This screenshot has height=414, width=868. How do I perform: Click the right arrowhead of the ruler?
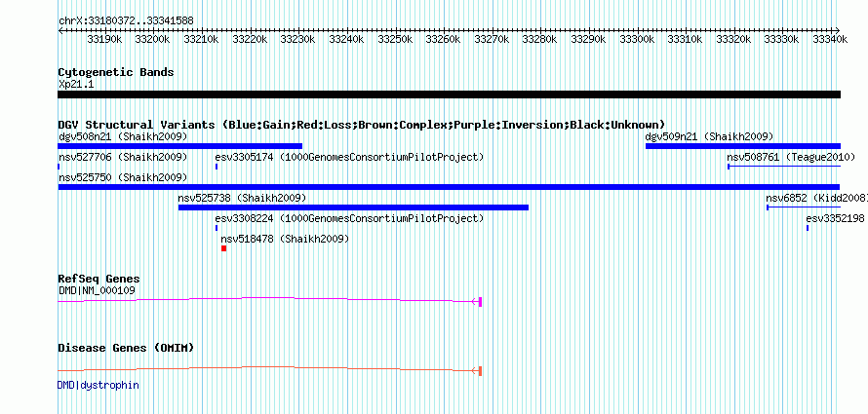(838, 30)
